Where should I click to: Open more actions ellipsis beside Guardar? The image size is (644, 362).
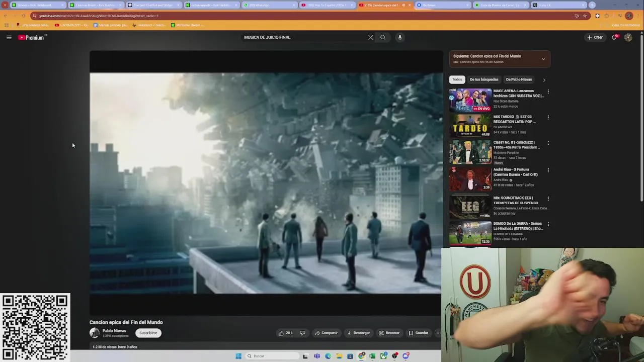tap(438, 333)
